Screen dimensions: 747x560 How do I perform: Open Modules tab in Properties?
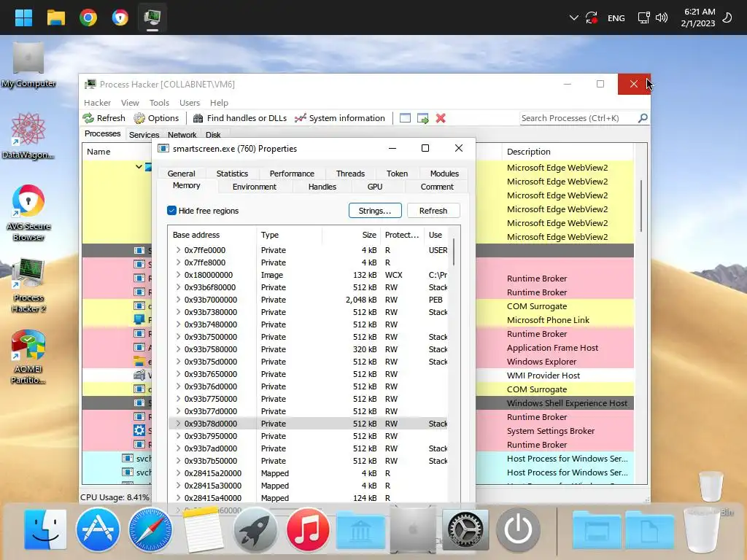click(x=444, y=174)
